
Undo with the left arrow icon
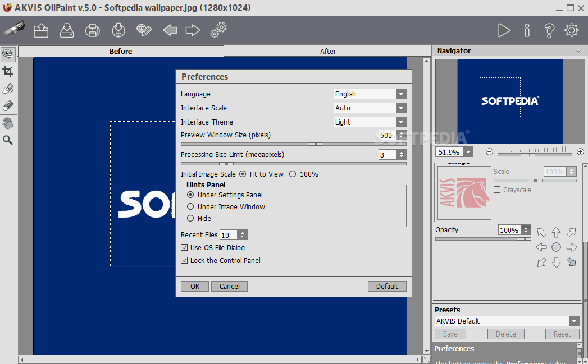coord(170,30)
